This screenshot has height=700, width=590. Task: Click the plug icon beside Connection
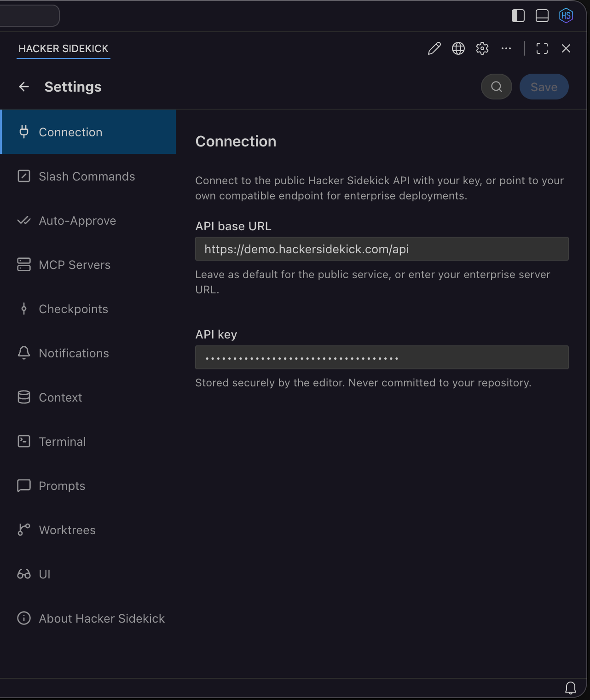point(24,132)
